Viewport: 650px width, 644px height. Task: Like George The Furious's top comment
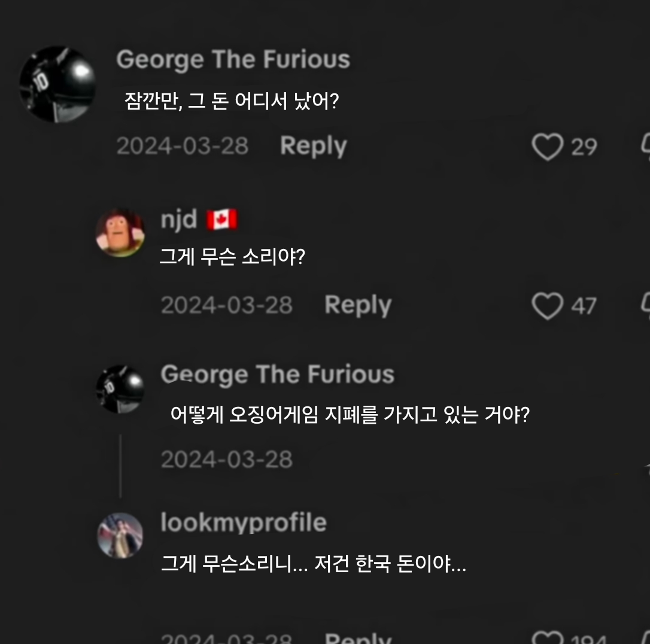coord(547,147)
